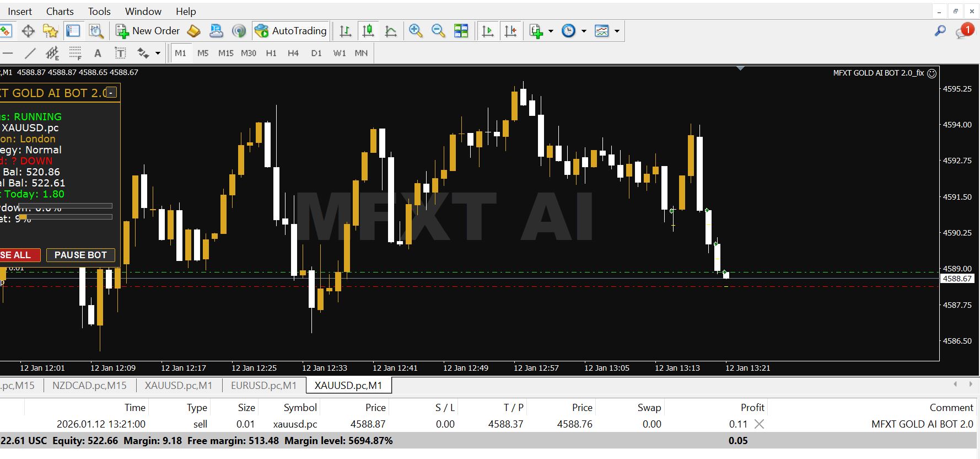Toggle chart auto scroll

pos(488,31)
